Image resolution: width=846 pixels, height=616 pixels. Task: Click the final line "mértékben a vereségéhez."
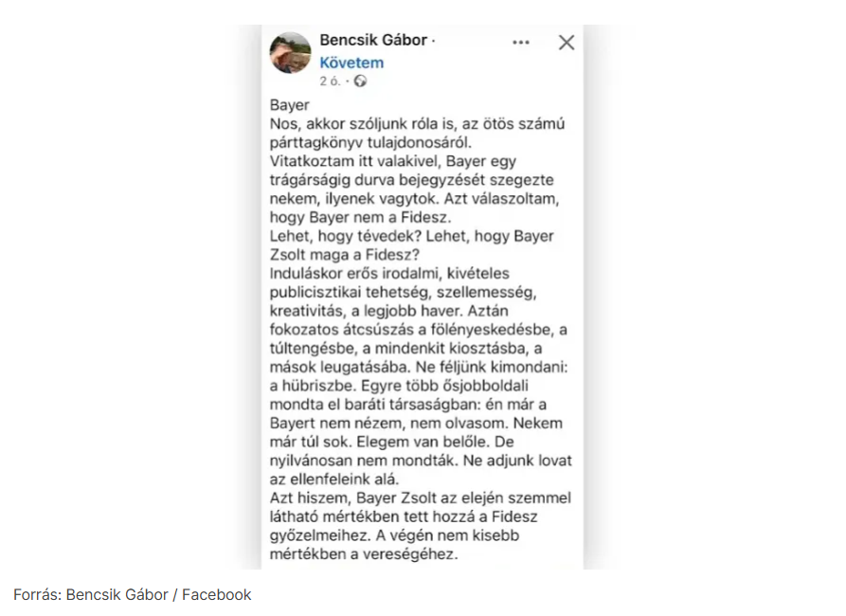(365, 554)
